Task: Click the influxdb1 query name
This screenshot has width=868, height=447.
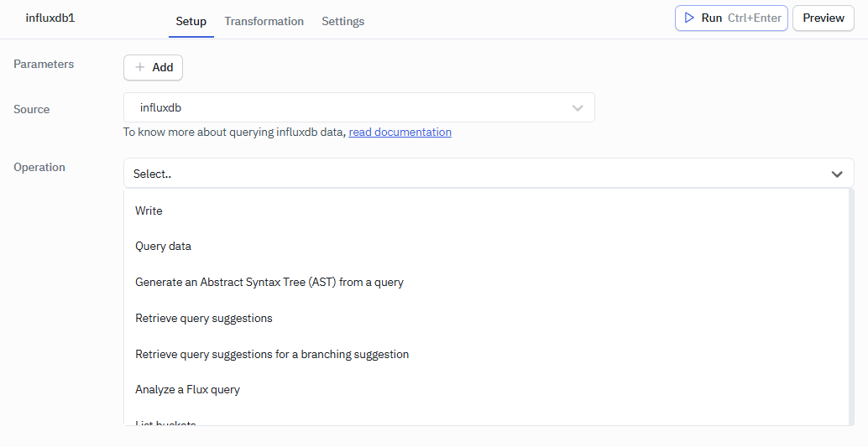Action: [x=50, y=18]
